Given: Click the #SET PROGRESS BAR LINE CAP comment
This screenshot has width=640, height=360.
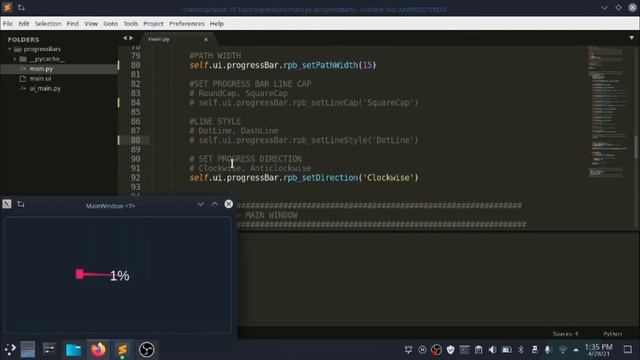Looking at the screenshot, I should click(x=250, y=84).
